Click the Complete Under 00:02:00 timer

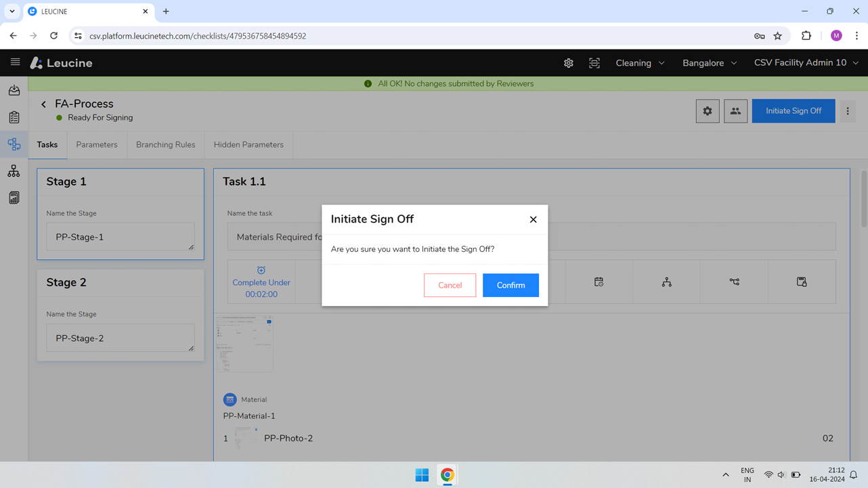[261, 282]
